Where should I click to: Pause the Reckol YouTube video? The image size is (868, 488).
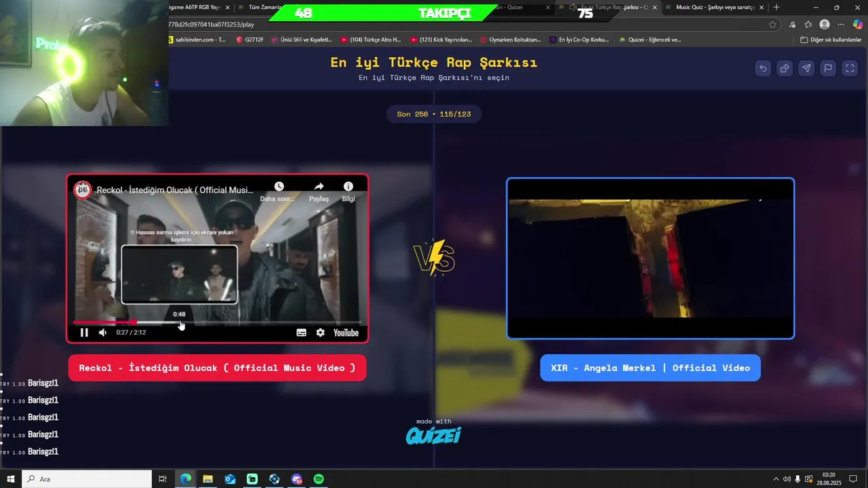(x=84, y=332)
